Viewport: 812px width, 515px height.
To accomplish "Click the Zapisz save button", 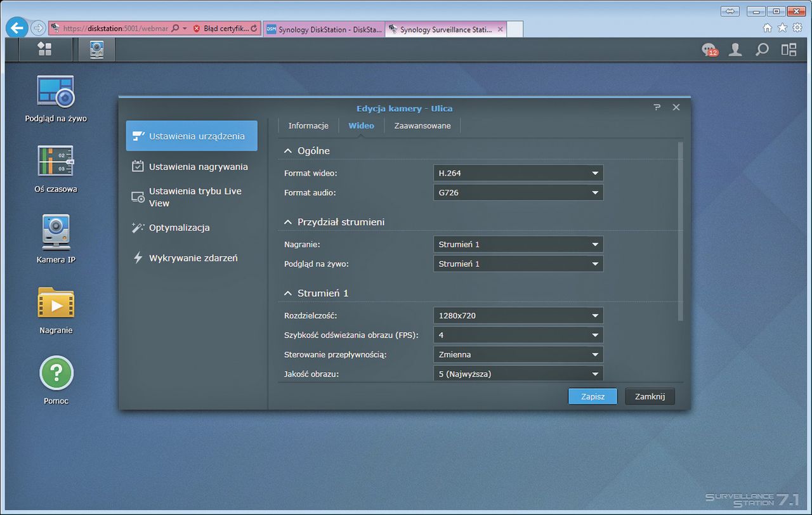I will coord(593,396).
